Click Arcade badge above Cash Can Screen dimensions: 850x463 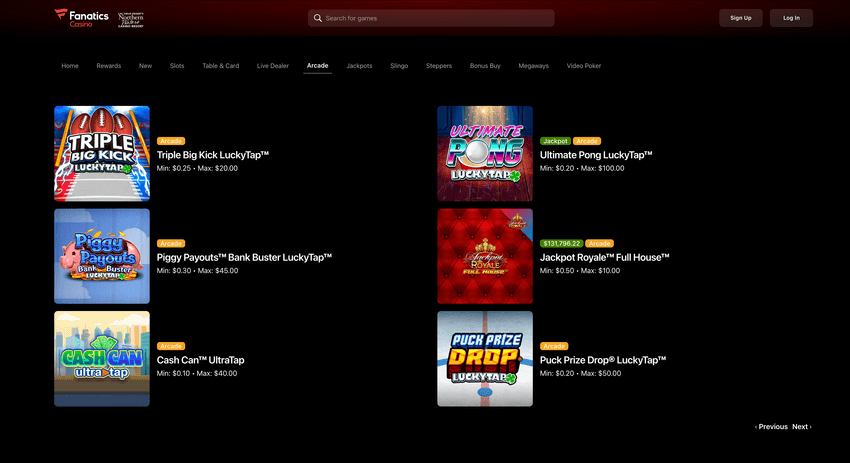[171, 346]
